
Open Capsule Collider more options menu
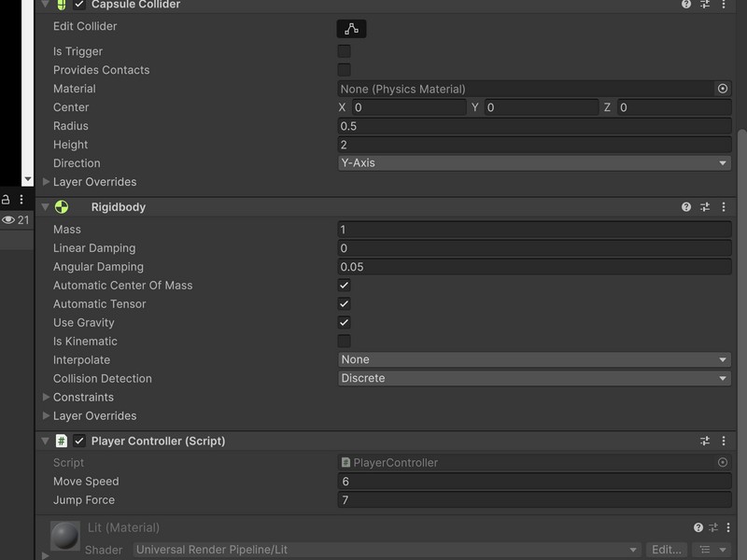724,5
